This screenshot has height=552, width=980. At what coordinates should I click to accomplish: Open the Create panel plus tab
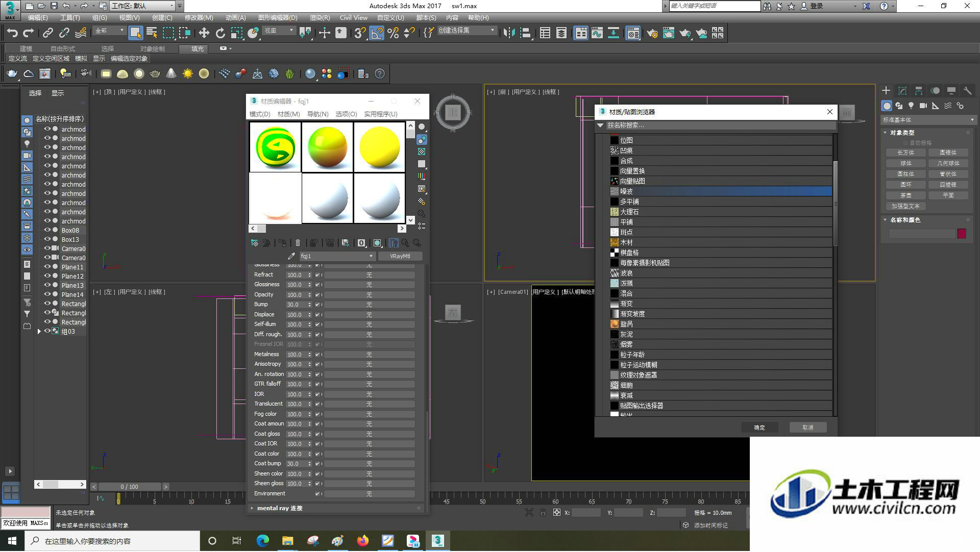coord(886,91)
